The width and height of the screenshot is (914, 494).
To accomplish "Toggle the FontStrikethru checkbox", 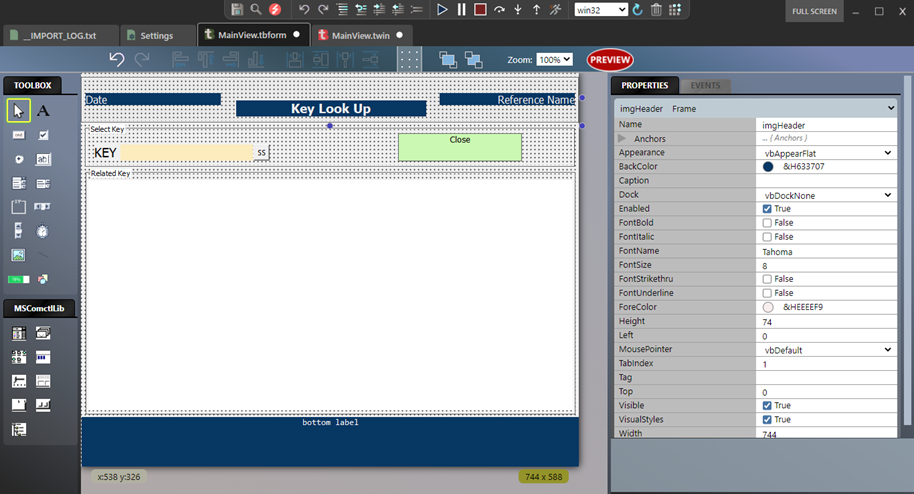I will (767, 279).
